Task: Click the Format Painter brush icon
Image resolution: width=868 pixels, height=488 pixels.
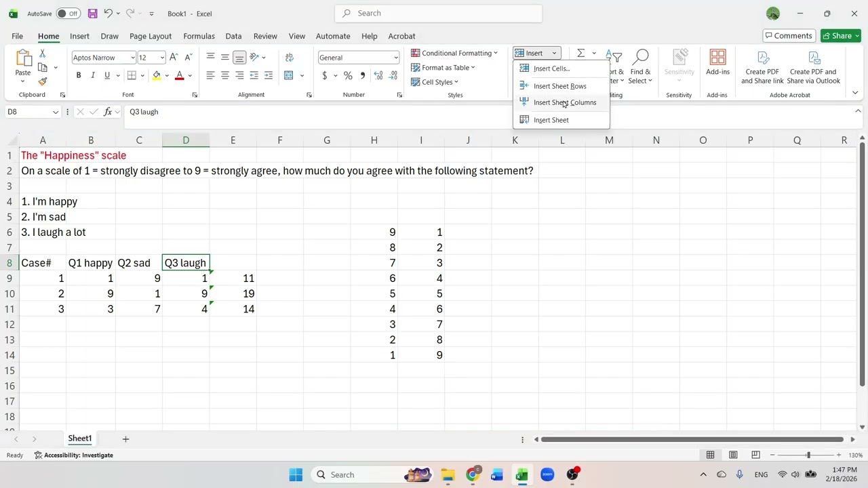Action: (42, 81)
